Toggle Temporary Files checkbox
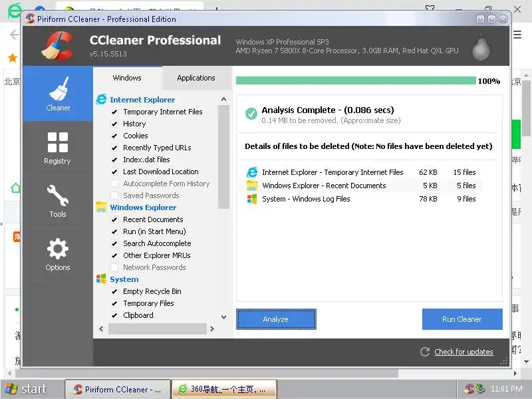The height and width of the screenshot is (399, 532). coord(114,303)
